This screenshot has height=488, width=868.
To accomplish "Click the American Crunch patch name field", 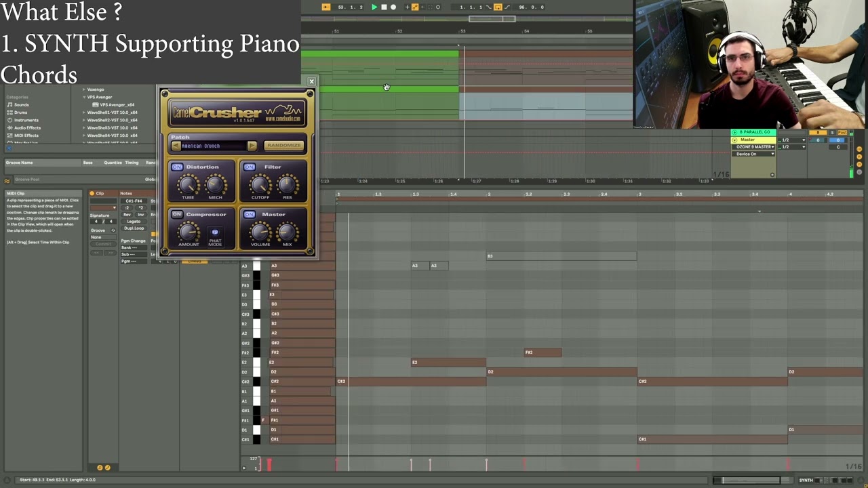I will (214, 146).
